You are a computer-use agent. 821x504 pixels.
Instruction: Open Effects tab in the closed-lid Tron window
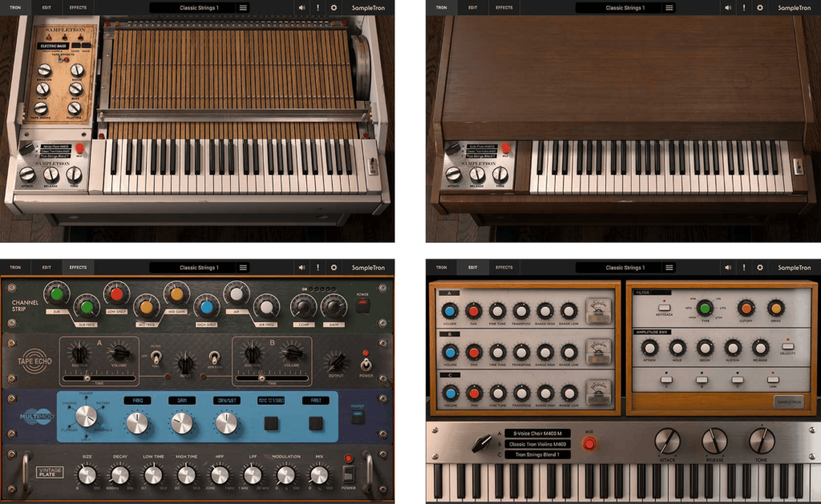pos(504,8)
